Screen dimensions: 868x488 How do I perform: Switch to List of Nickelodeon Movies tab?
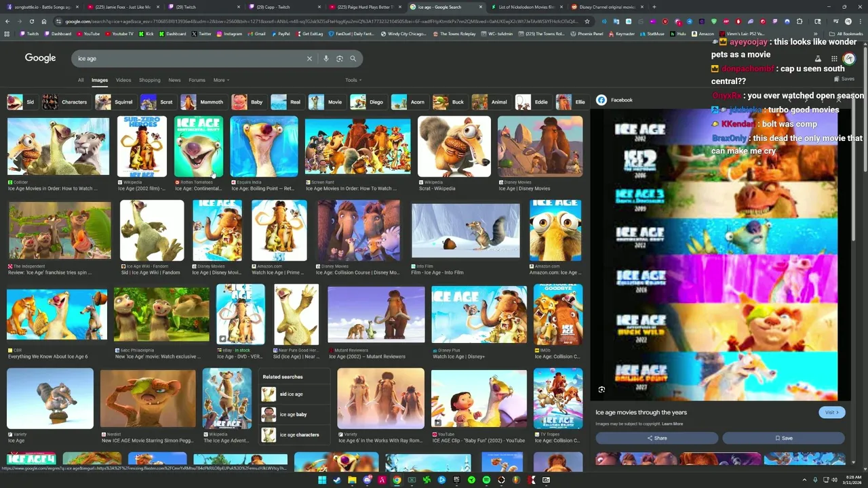click(x=526, y=7)
